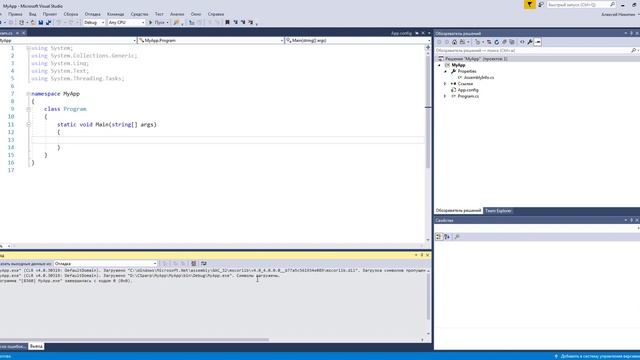
Task: Toggle Preview Selected Items in Solution Explorer
Action: click(538, 42)
